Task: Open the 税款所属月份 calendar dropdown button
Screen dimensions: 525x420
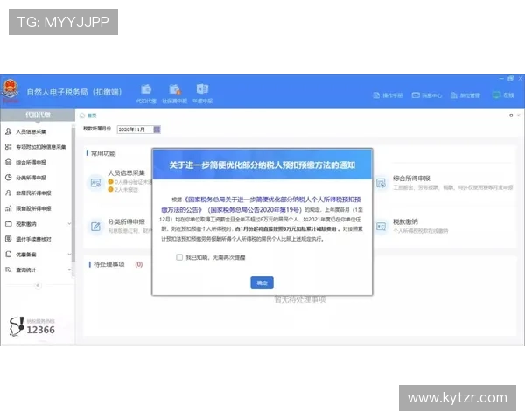Action: pos(157,129)
